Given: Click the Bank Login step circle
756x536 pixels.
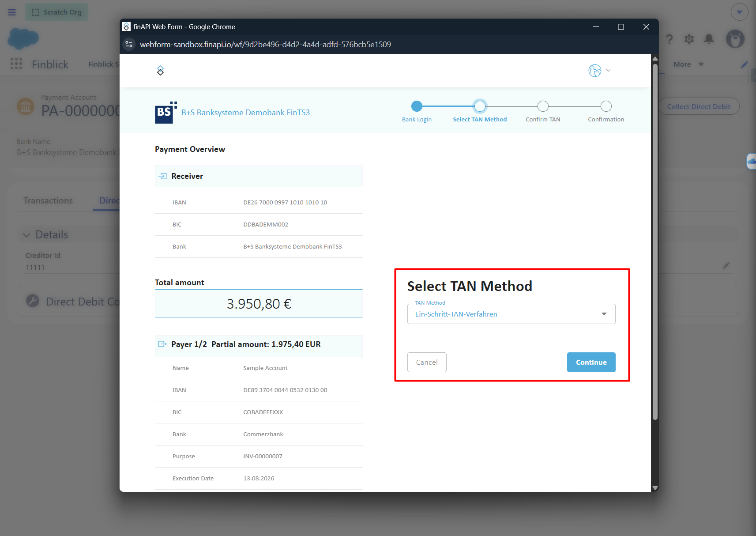Looking at the screenshot, I should click(417, 106).
